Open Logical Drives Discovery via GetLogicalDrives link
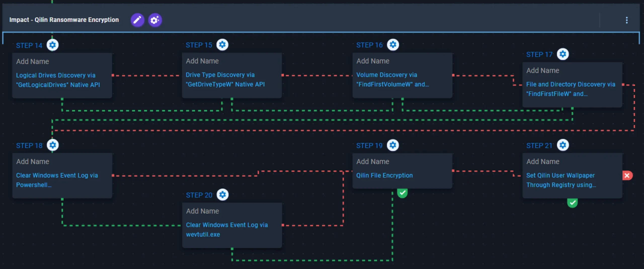644x269 pixels. pyautogui.click(x=58, y=80)
